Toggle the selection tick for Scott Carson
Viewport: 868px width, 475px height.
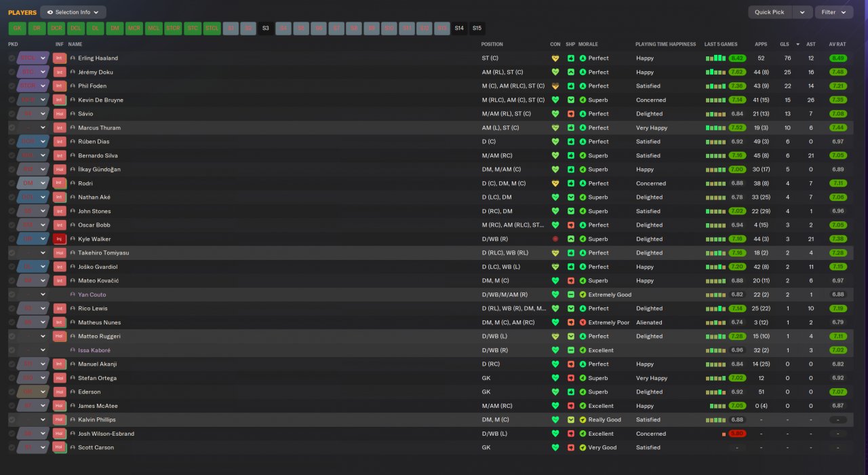point(12,448)
